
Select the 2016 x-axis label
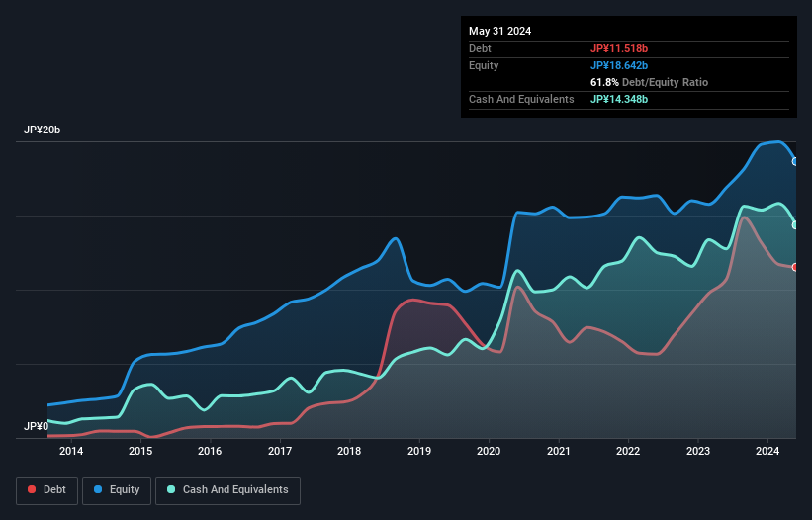[210, 451]
